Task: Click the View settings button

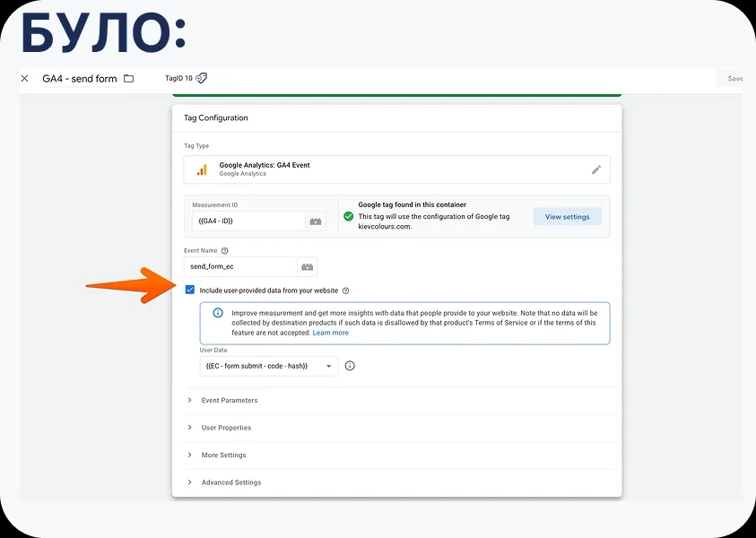Action: (x=567, y=217)
